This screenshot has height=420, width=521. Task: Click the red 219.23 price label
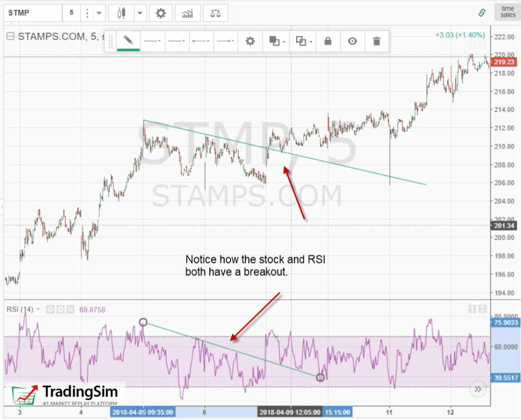click(x=504, y=62)
